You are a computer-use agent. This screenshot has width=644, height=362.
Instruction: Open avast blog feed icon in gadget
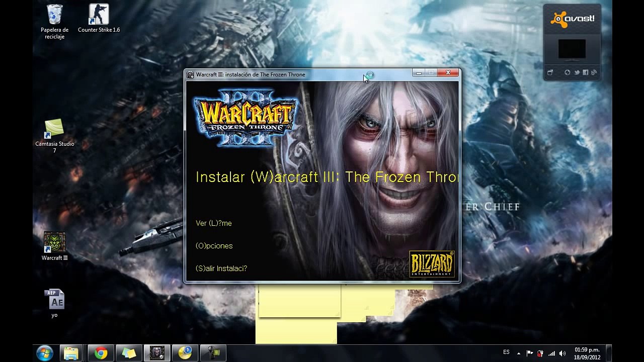[x=594, y=72]
